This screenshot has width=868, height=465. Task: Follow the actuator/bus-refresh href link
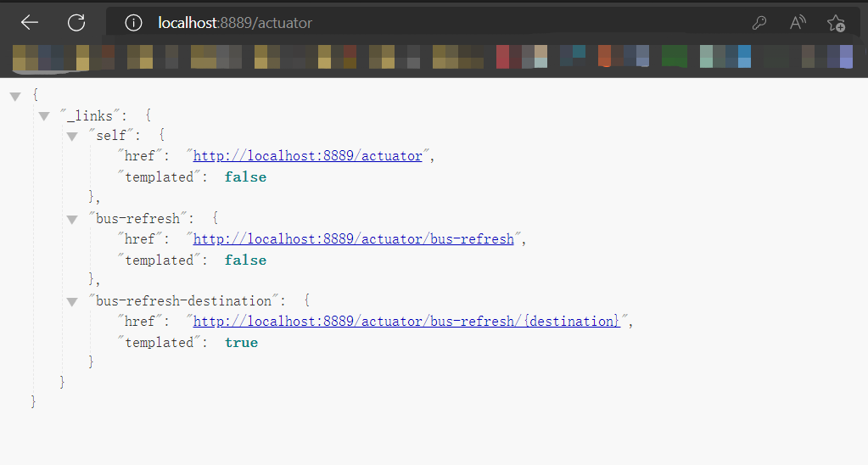coord(353,239)
